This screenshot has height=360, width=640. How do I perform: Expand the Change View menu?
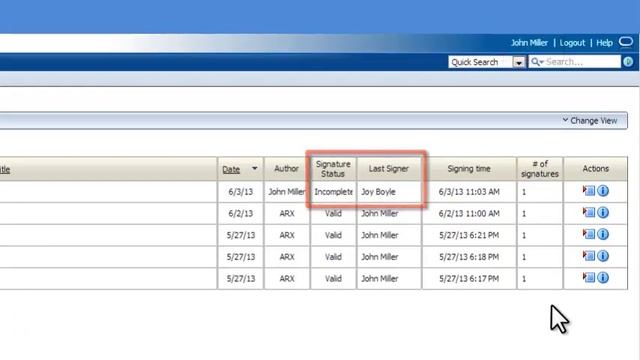pyautogui.click(x=590, y=120)
